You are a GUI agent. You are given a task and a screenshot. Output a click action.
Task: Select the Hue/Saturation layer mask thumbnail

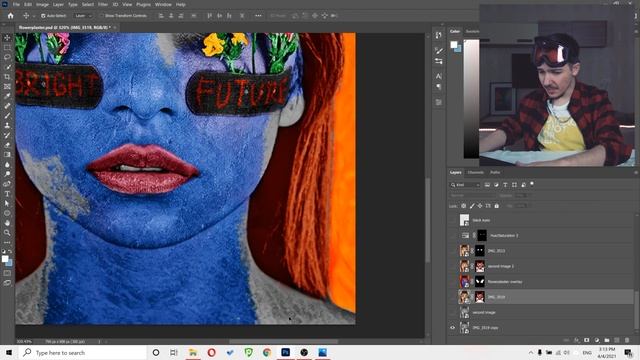[482, 236]
